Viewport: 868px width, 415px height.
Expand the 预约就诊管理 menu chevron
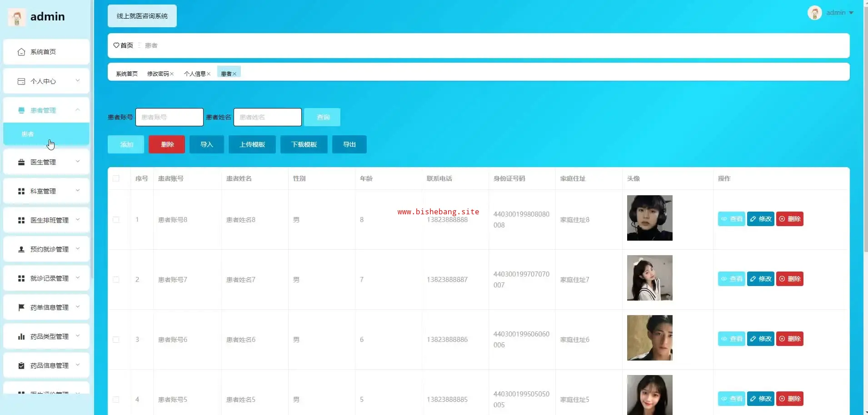[78, 249]
